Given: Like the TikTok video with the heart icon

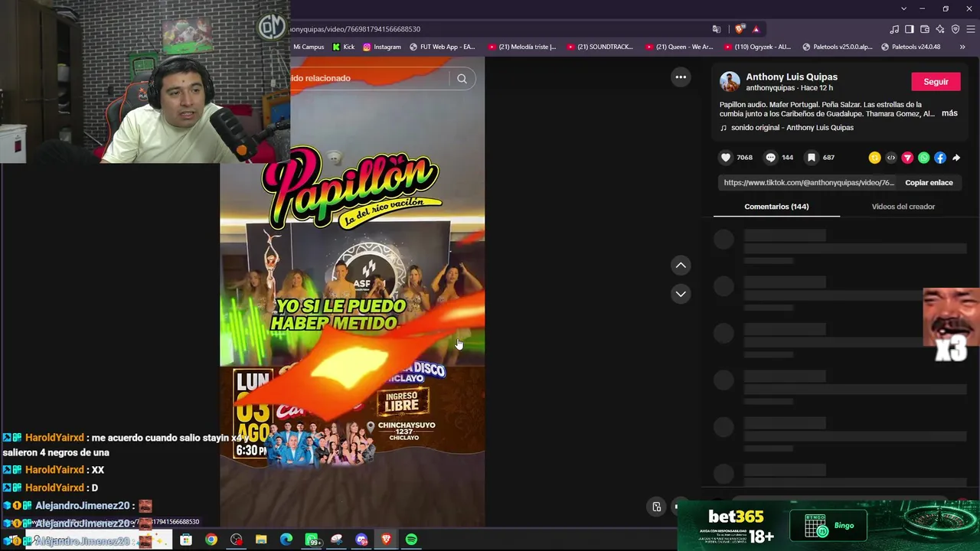Looking at the screenshot, I should (726, 158).
